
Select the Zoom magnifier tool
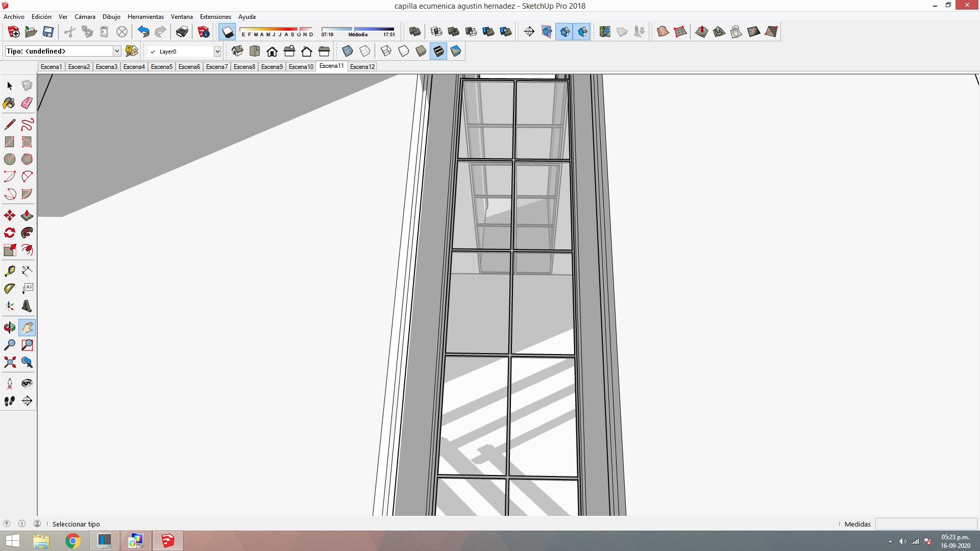9,345
